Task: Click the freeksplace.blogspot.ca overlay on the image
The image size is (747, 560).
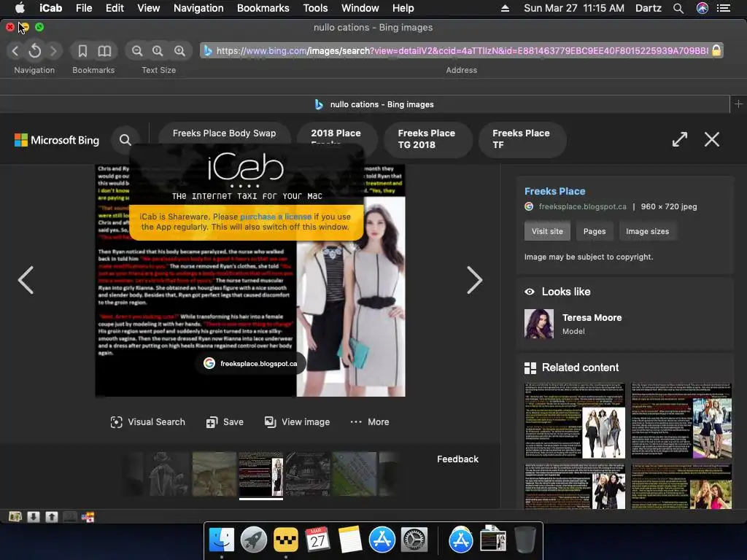Action: [251, 363]
